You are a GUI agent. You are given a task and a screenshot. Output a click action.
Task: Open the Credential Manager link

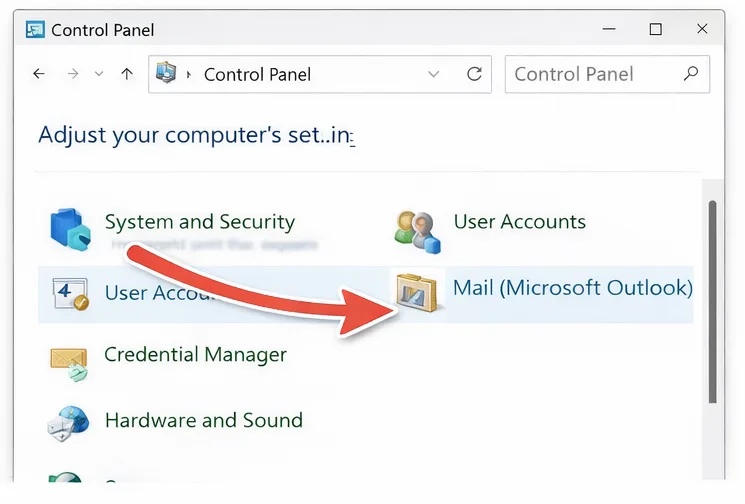195,354
